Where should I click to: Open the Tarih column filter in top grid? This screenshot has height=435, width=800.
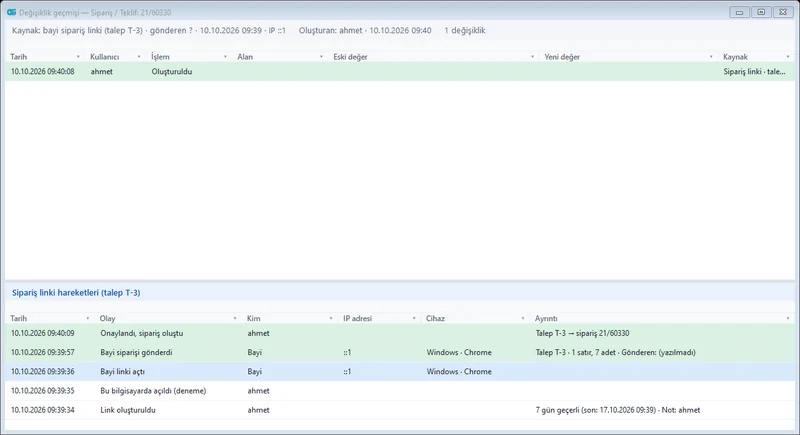78,57
